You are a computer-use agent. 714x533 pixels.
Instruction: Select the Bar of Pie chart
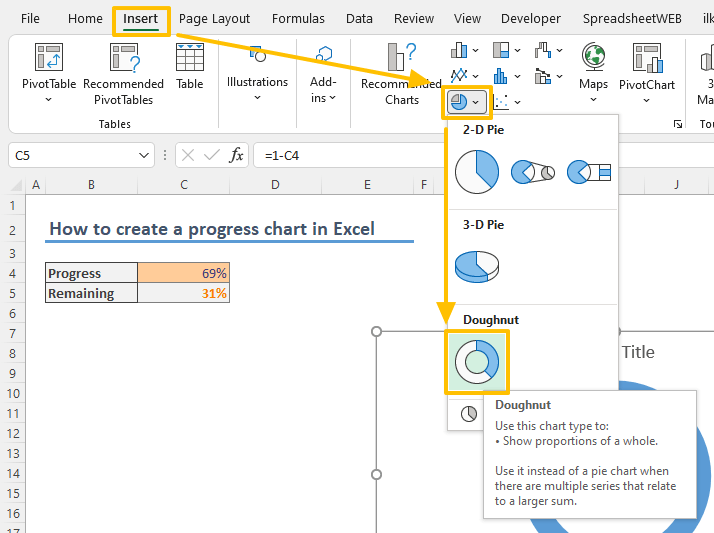589,172
